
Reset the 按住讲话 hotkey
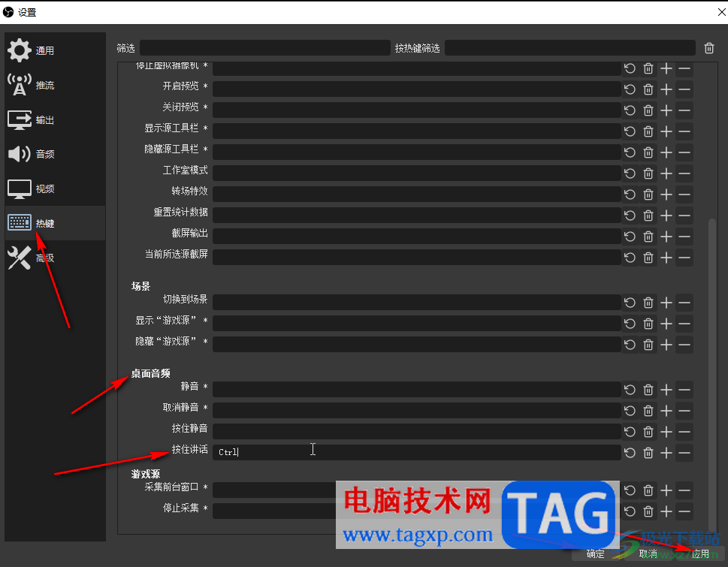pos(630,453)
